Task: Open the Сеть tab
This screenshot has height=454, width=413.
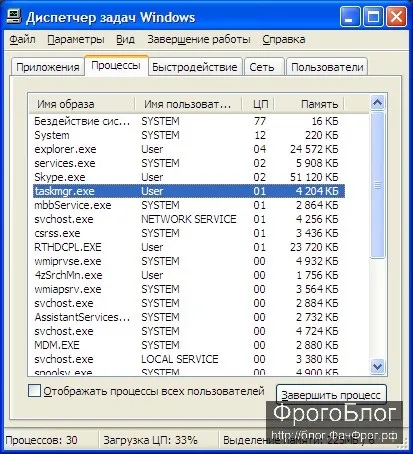Action: coord(264,67)
